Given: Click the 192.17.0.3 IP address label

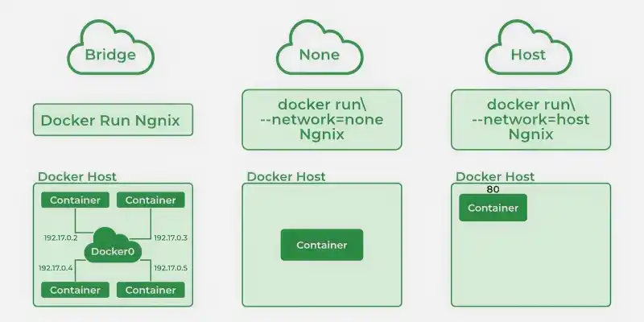Looking at the screenshot, I should [x=171, y=237].
